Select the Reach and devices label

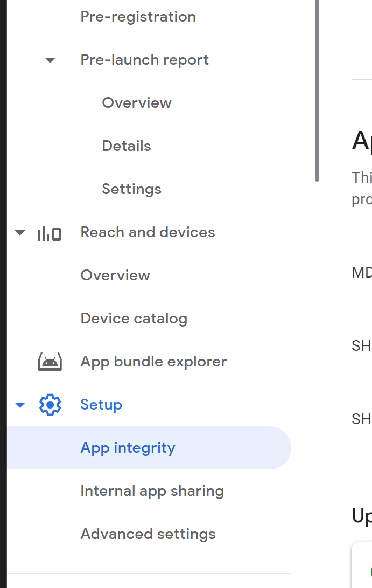[x=148, y=232]
